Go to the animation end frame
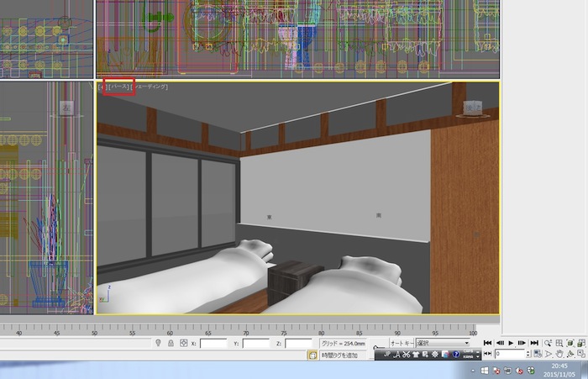588x379 pixels. tap(534, 343)
